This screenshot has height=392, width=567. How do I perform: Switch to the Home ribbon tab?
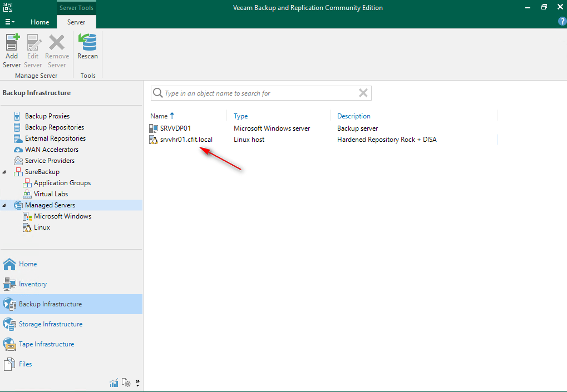(x=40, y=22)
